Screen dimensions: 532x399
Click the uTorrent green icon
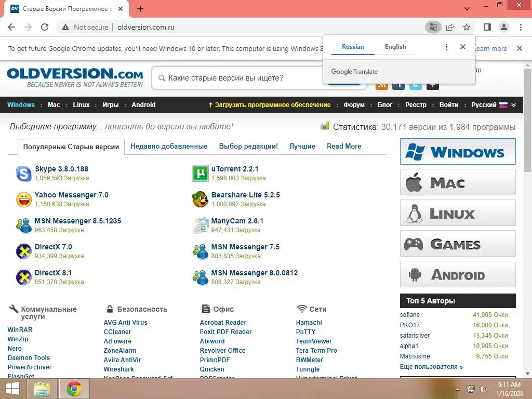click(x=200, y=174)
